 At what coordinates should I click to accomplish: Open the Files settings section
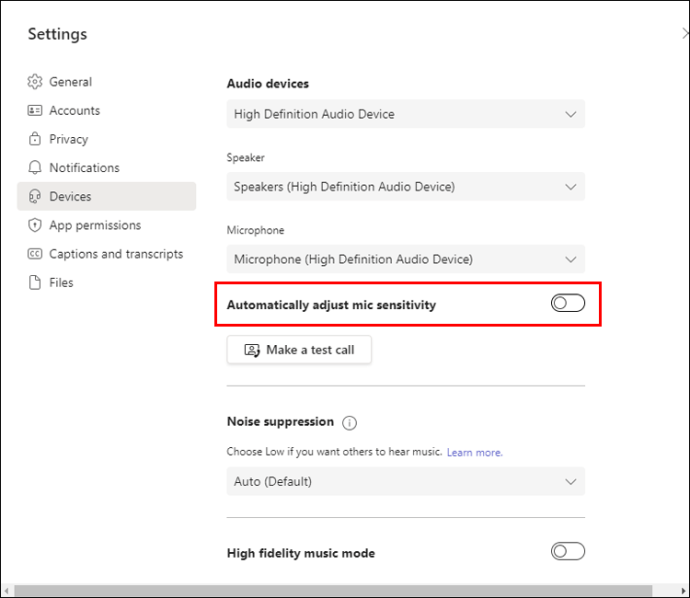pos(106,282)
